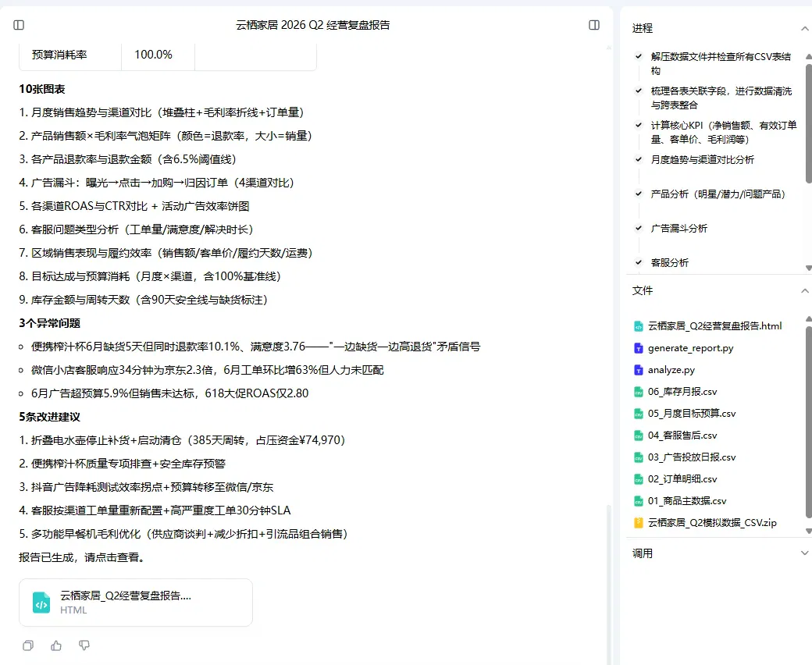Click the checkmark for 客服分析 step

[x=639, y=262]
